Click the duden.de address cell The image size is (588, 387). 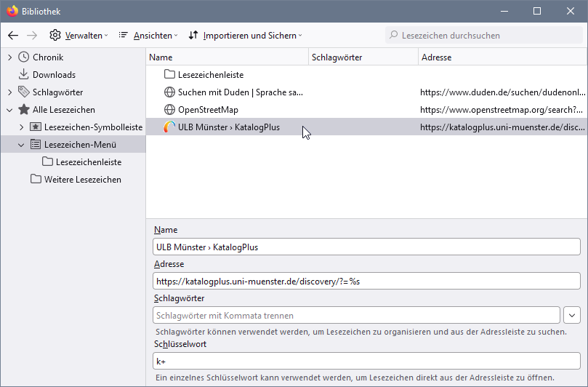pos(502,92)
